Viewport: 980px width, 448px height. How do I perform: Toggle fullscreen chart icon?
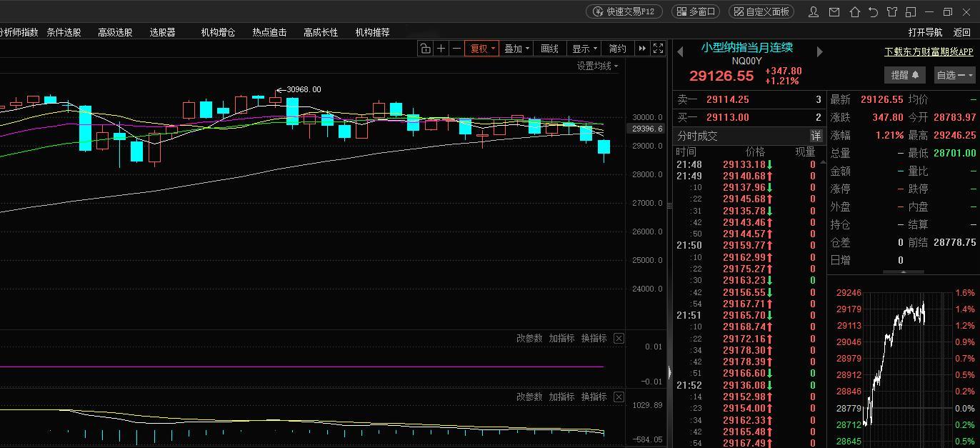[658, 49]
